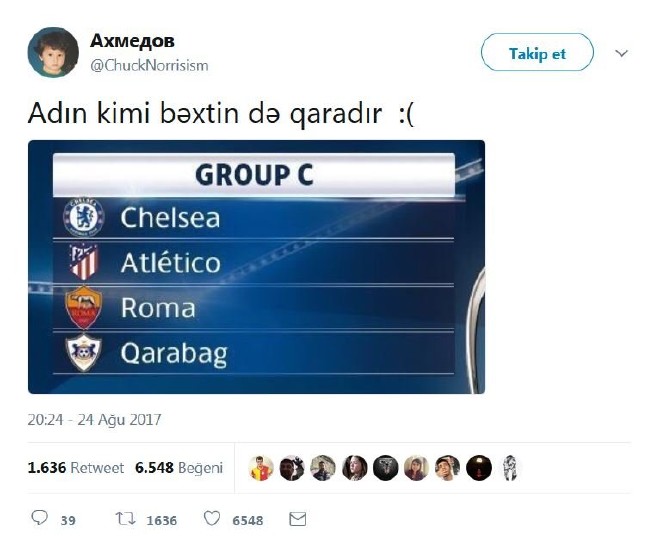Click the envelope direct message icon

(298, 519)
